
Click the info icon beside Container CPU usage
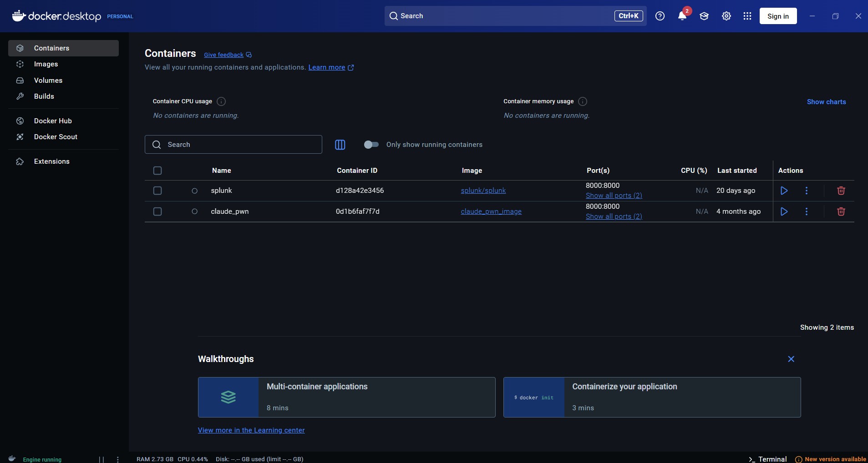tap(221, 101)
